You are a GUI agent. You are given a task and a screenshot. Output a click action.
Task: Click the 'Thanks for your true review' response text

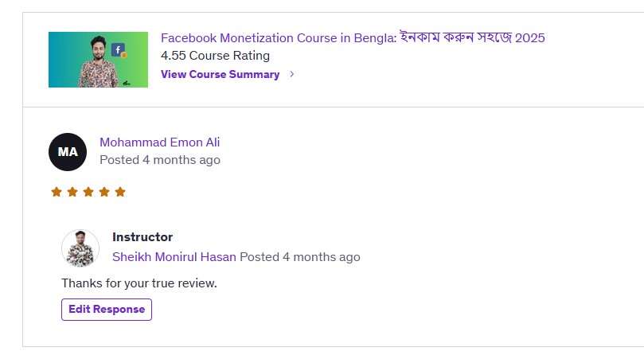139,283
